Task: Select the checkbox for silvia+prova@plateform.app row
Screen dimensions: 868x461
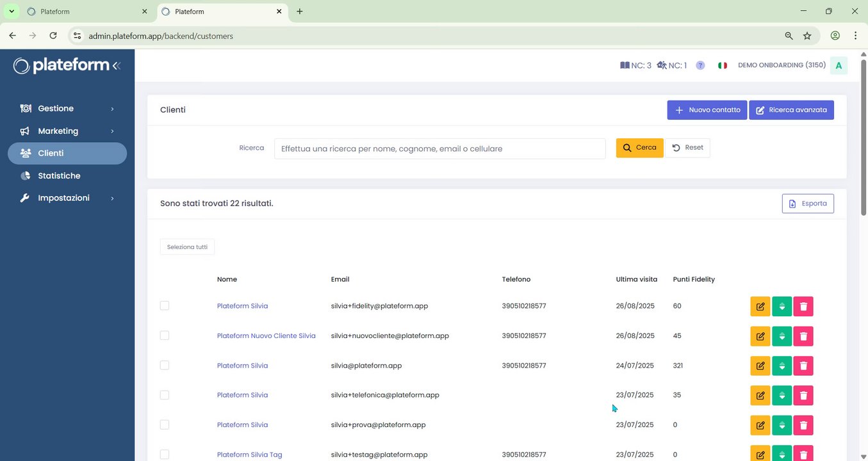Action: (x=165, y=425)
